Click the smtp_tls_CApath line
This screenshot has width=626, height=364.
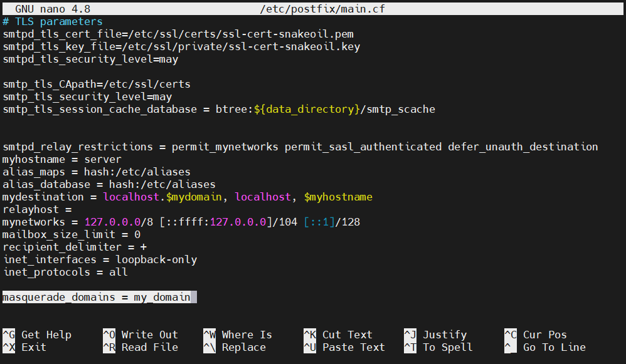pyautogui.click(x=97, y=84)
